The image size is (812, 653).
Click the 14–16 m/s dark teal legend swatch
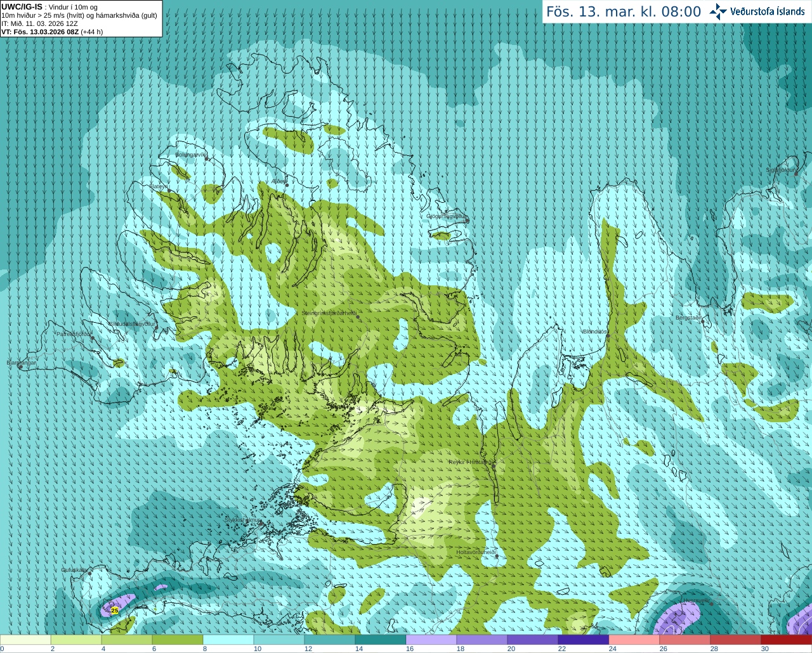pyautogui.click(x=381, y=640)
